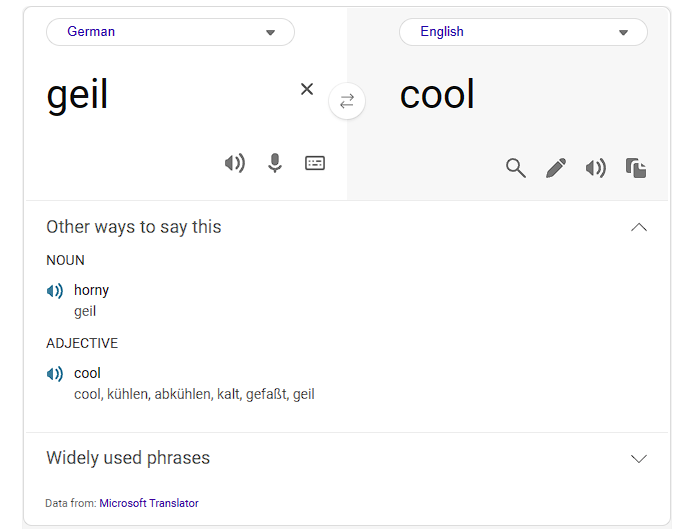Listen to the English translation audio
The height and width of the screenshot is (529, 681).
[x=596, y=168]
